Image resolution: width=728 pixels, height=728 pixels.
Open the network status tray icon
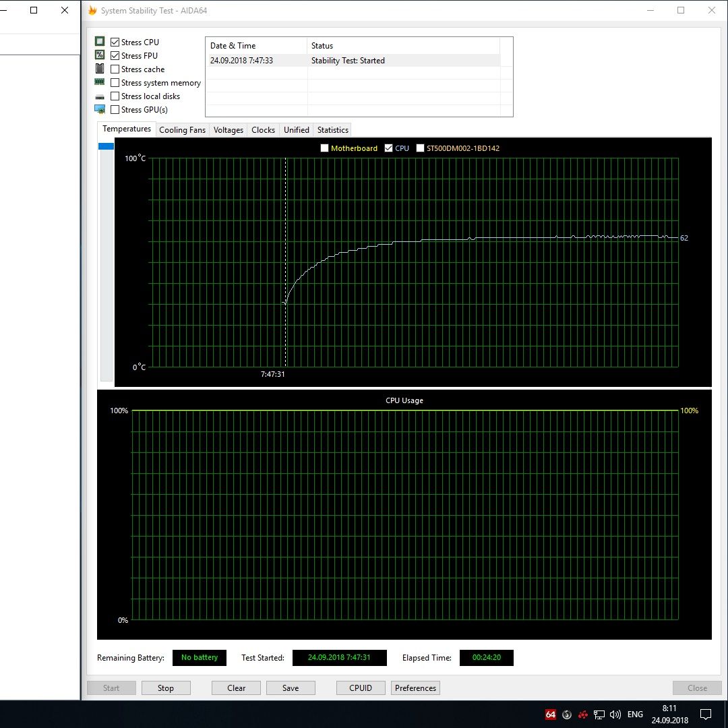[x=599, y=715]
